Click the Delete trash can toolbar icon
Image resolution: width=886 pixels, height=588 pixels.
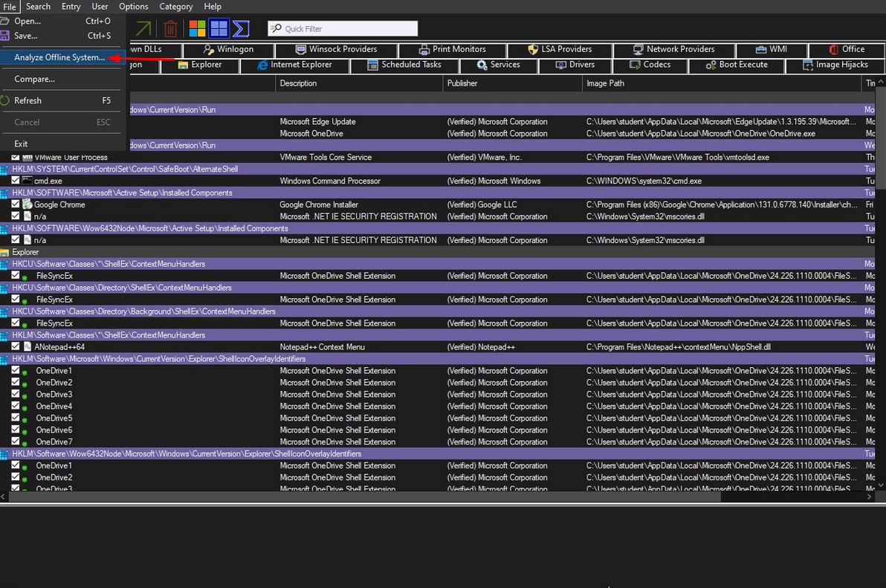tap(171, 28)
